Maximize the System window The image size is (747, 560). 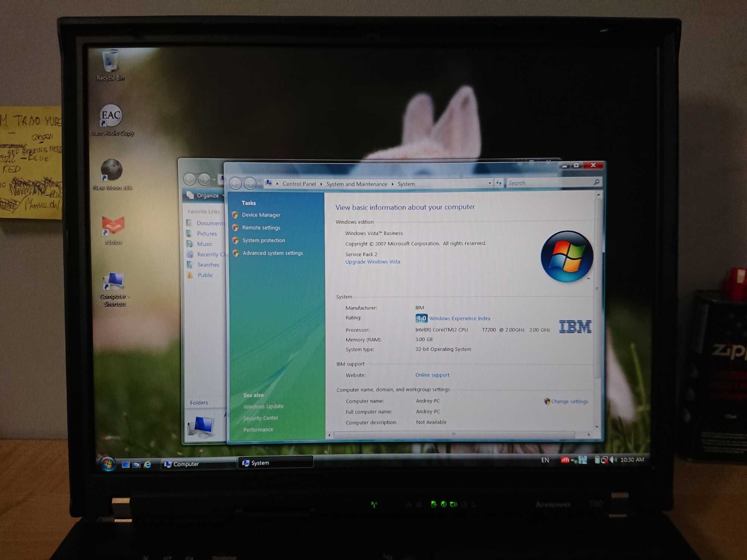point(576,165)
